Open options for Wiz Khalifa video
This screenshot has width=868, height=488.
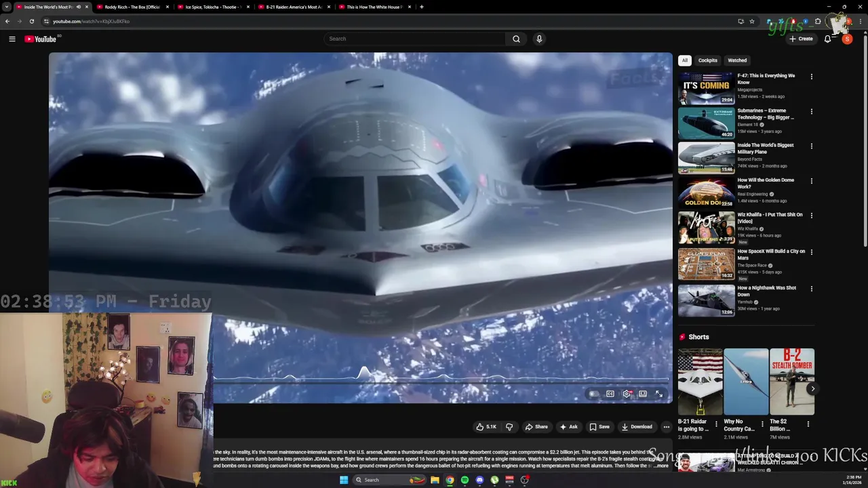[x=811, y=216]
